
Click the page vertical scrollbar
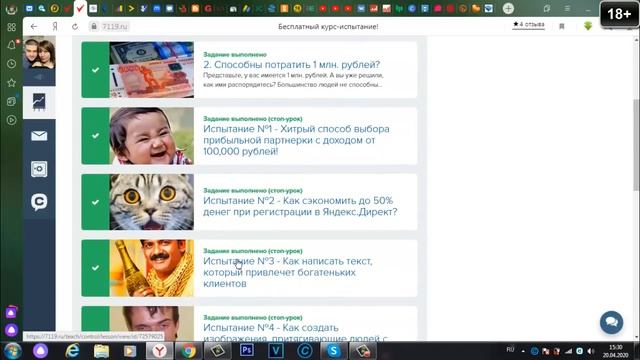pos(636,145)
